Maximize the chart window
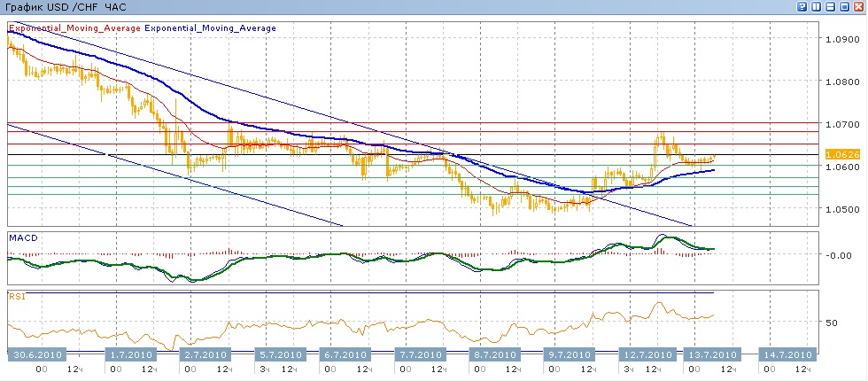 pos(844,6)
